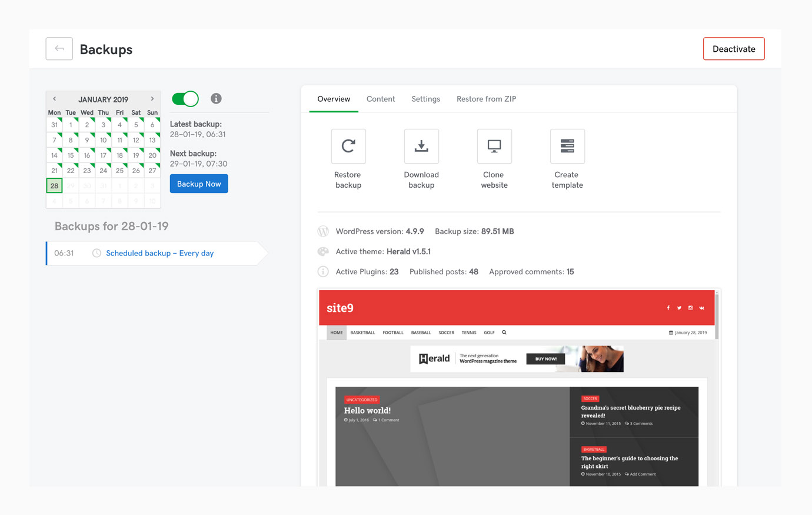812x515 pixels.
Task: Open the Settings tab
Action: coord(425,99)
